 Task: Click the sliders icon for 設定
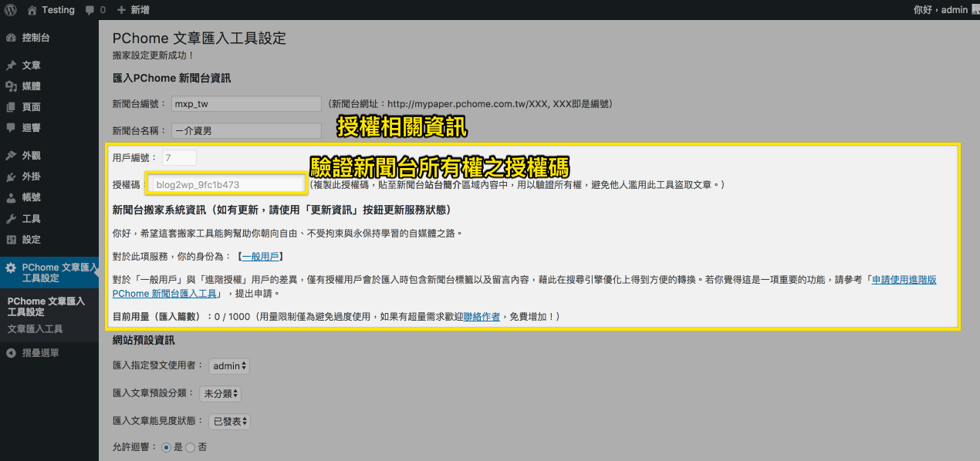coord(11,240)
